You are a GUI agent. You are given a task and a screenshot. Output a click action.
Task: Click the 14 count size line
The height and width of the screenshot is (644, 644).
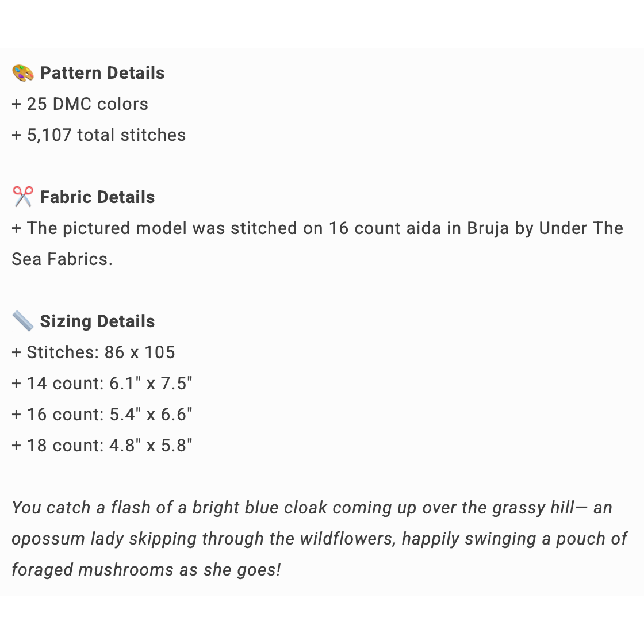102,384
